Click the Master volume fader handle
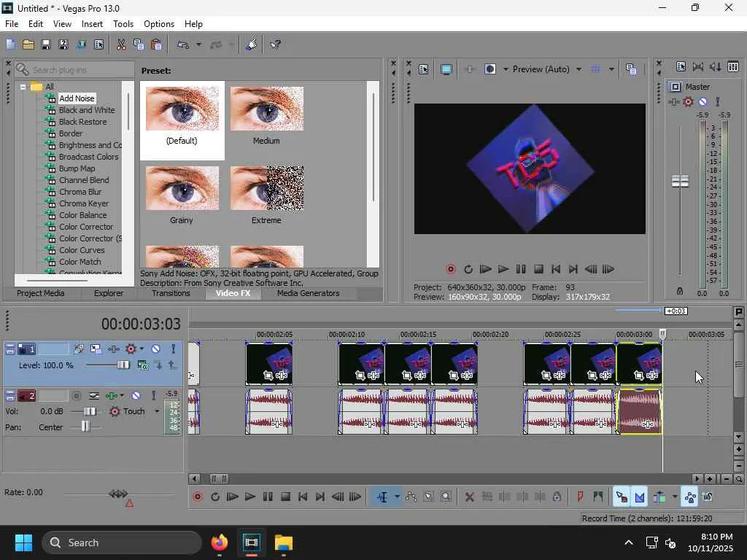The height and width of the screenshot is (560, 747). pyautogui.click(x=680, y=181)
